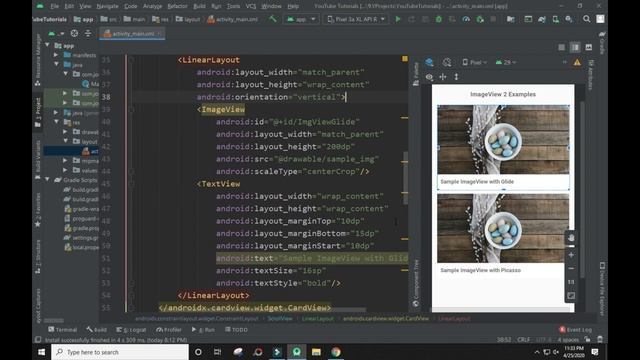The width and height of the screenshot is (640, 360).
Task: Toggle the Attributes side tab
Action: point(590,75)
